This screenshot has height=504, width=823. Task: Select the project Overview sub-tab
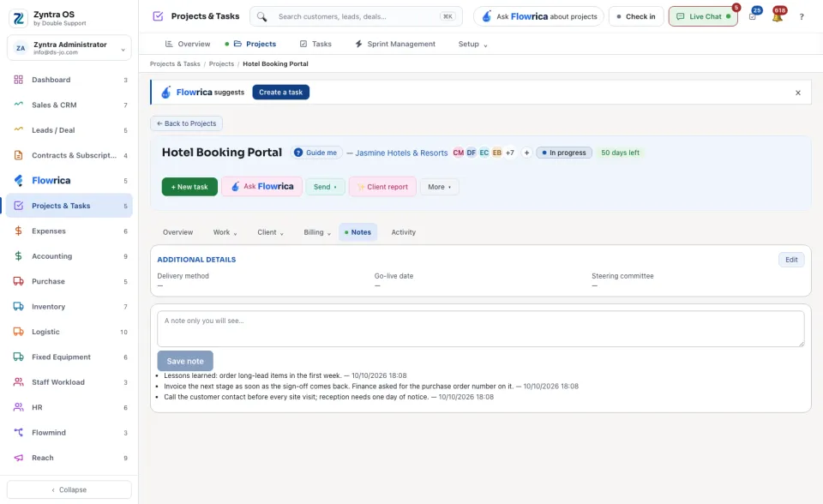178,232
